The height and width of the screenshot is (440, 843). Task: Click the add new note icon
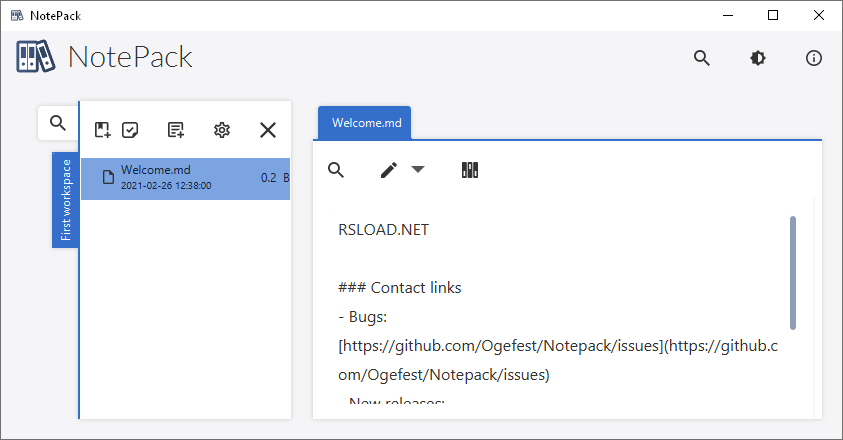coord(102,130)
